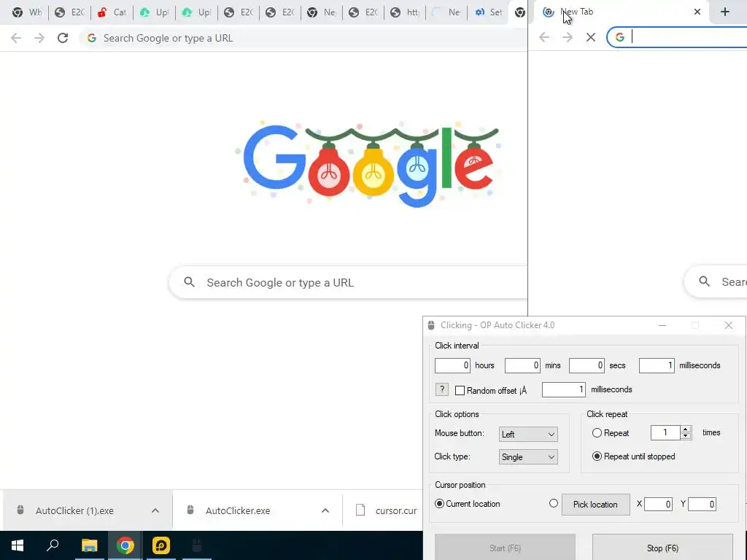747x560 pixels.
Task: Click the X coordinate field
Action: point(659,504)
